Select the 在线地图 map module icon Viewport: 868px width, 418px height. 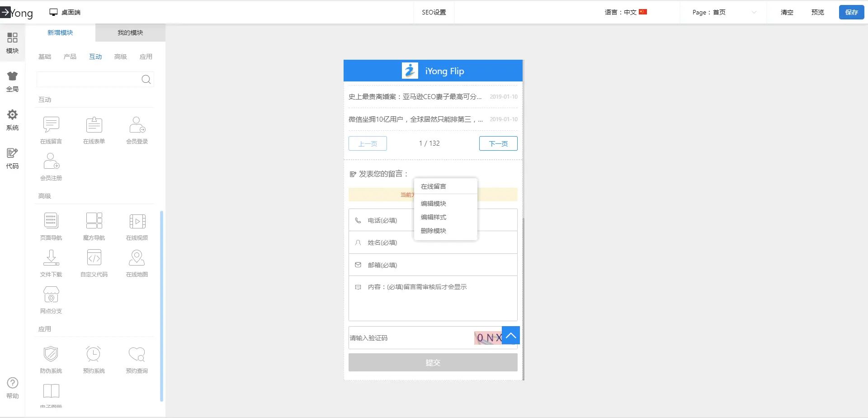click(x=137, y=258)
